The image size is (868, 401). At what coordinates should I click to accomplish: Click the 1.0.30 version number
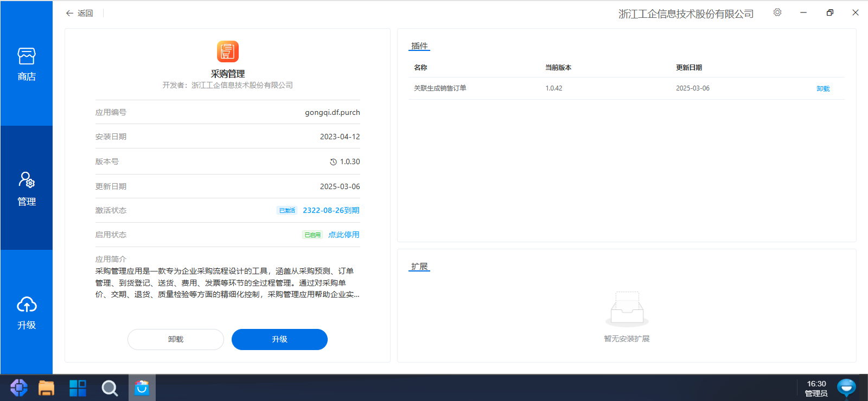coord(350,161)
